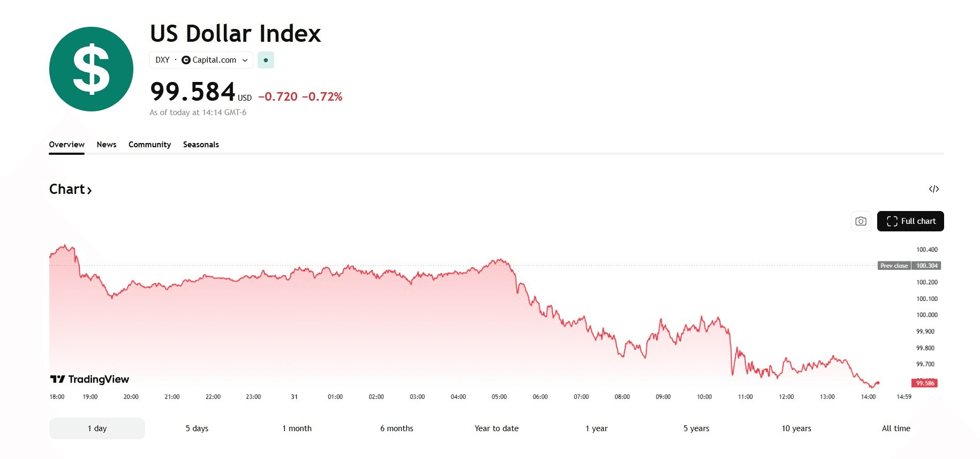This screenshot has width=980, height=459.
Task: Switch to the 5 years range
Action: 696,428
